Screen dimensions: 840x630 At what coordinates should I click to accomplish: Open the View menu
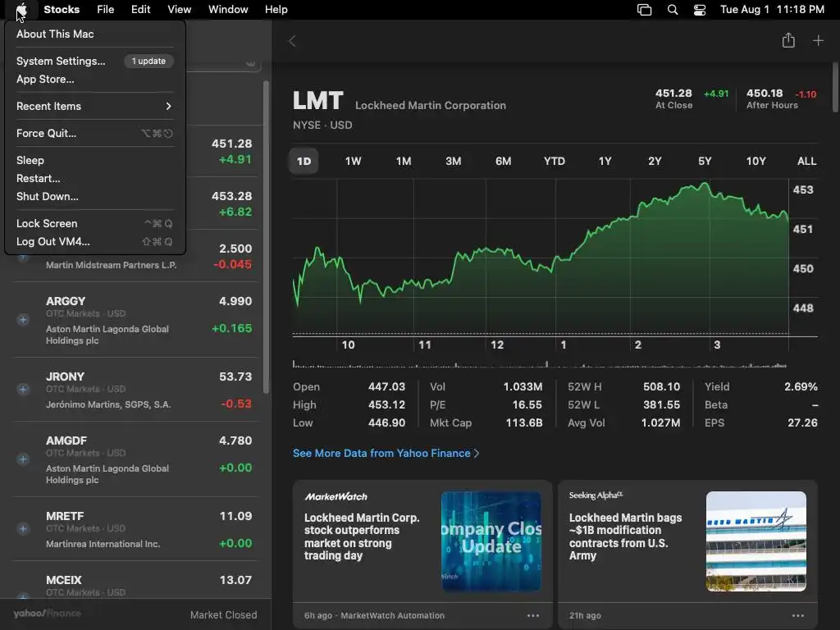(179, 10)
